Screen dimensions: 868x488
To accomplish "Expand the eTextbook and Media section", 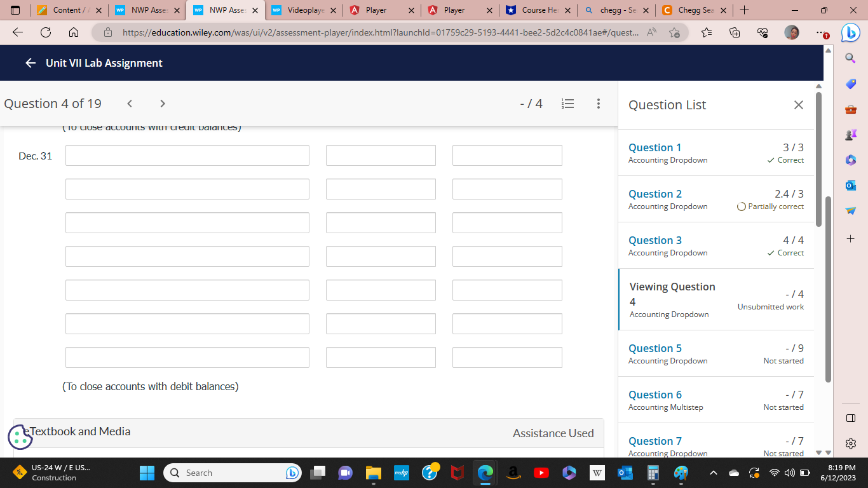I will tap(308, 433).
